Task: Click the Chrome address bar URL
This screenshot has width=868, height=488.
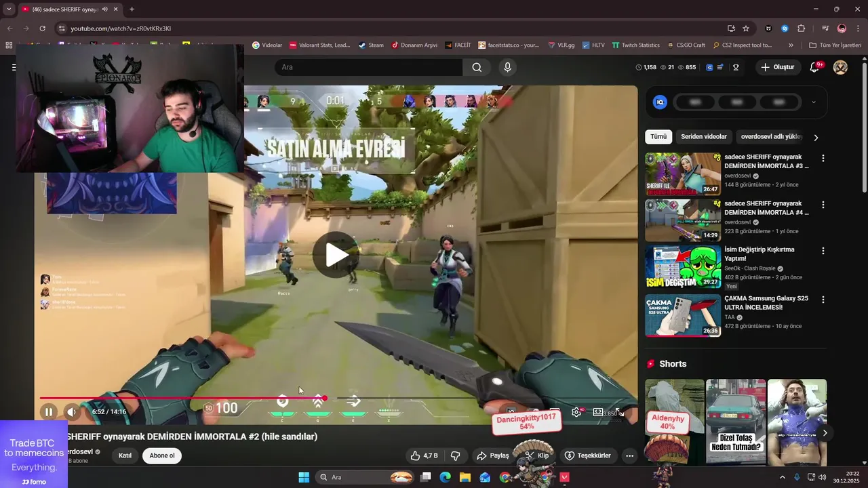Action: (x=121, y=28)
